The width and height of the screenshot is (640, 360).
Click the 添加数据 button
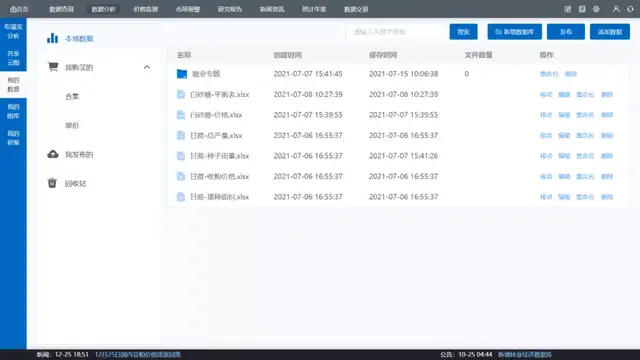tap(610, 32)
